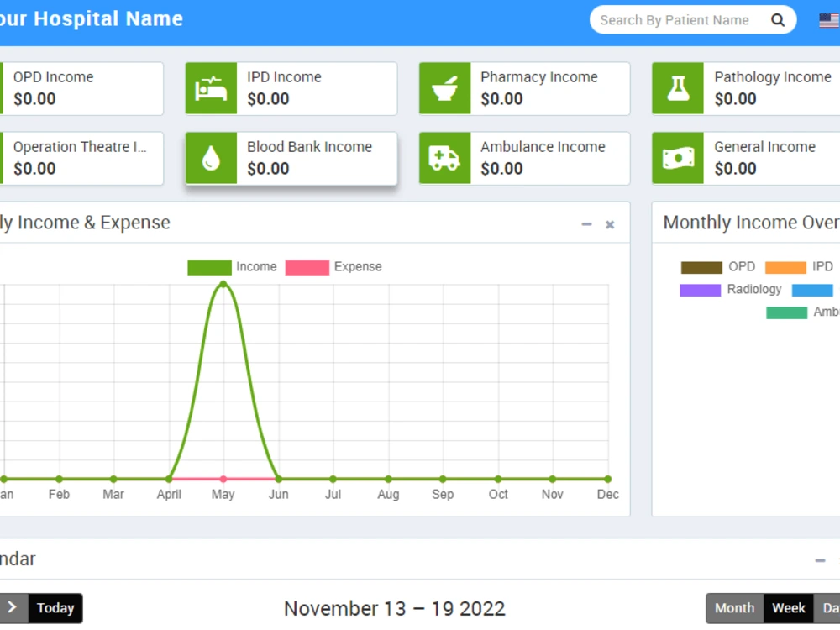This screenshot has height=630, width=840.
Task: Collapse the Monthly Income & Expense panel
Action: (586, 224)
